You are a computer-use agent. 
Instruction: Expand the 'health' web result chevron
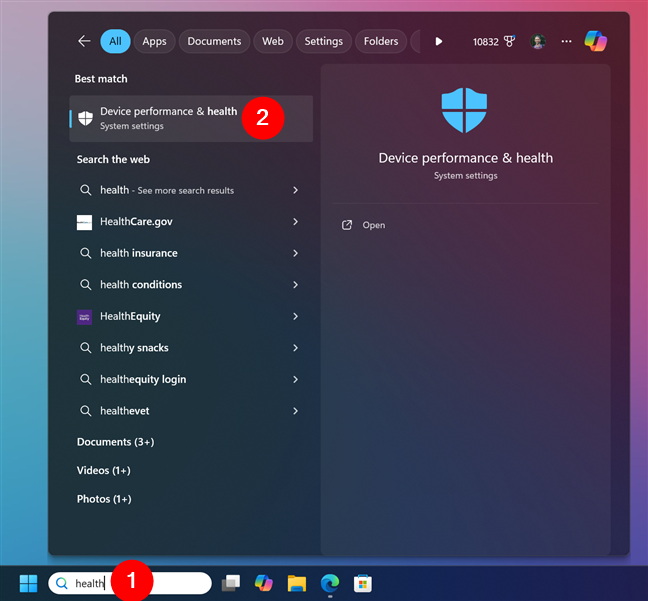(x=295, y=190)
